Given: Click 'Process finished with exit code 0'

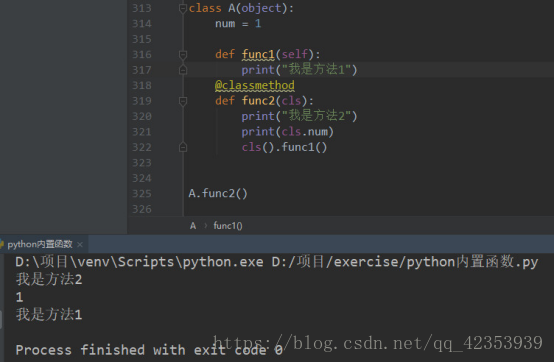Looking at the screenshot, I should [x=149, y=350].
